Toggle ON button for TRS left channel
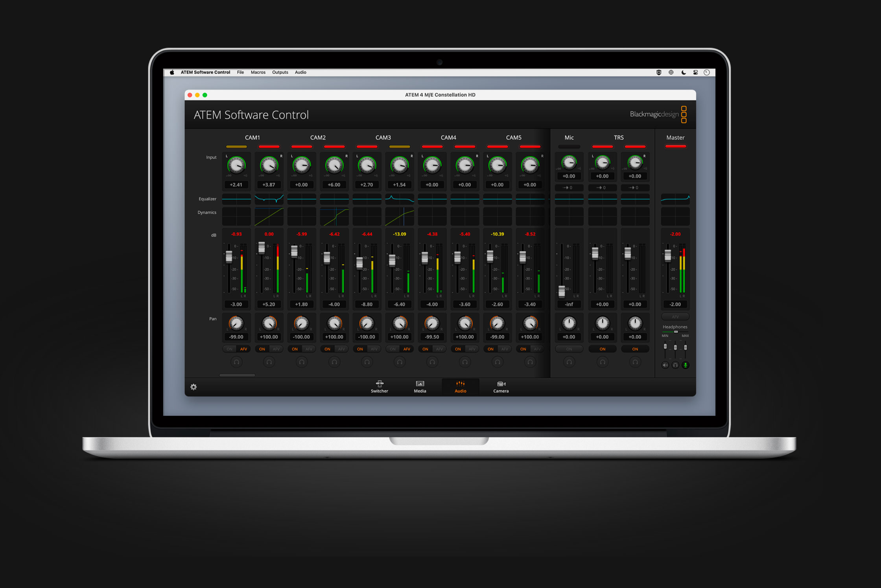The height and width of the screenshot is (588, 881). pyautogui.click(x=602, y=349)
